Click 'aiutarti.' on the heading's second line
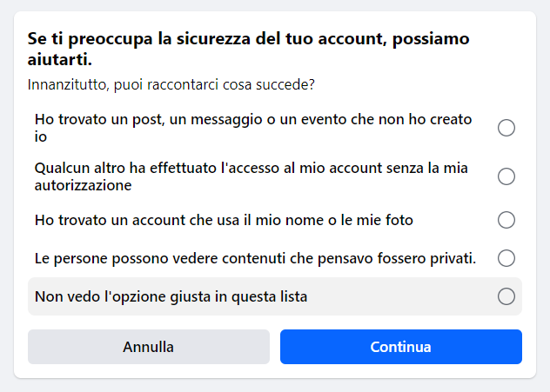The image size is (550, 392). pyautogui.click(x=60, y=60)
